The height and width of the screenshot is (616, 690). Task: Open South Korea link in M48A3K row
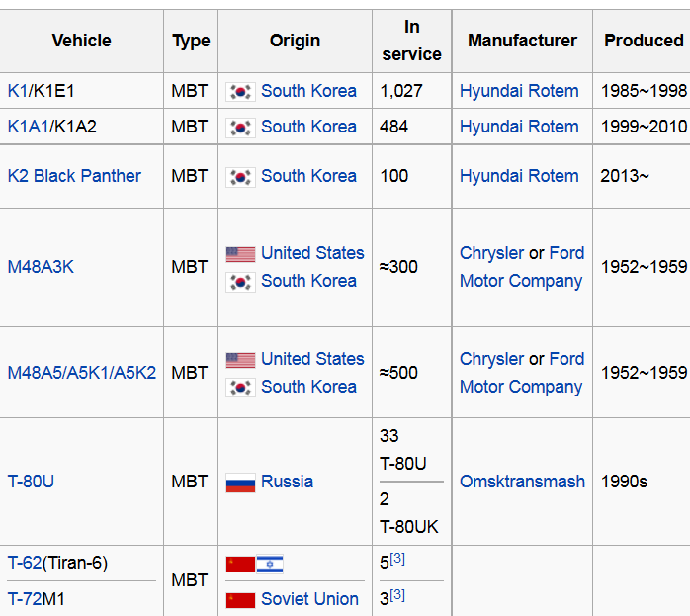[308, 281]
